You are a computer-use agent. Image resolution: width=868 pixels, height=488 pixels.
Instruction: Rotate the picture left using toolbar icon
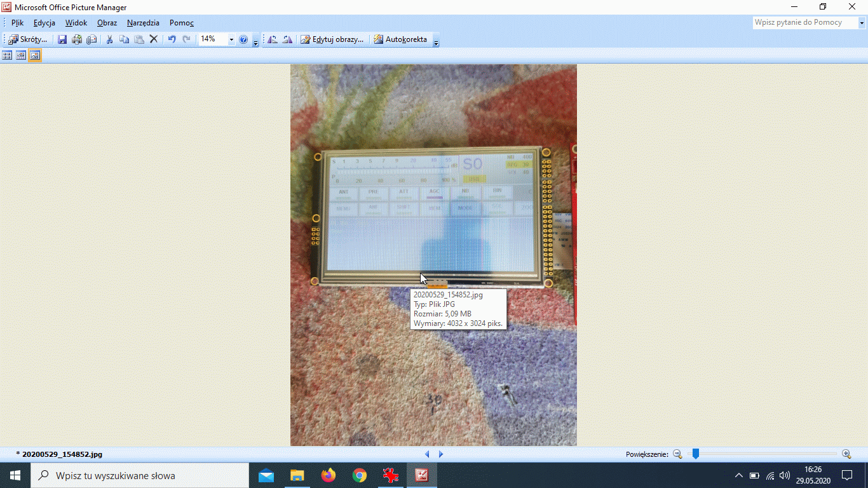pyautogui.click(x=273, y=39)
